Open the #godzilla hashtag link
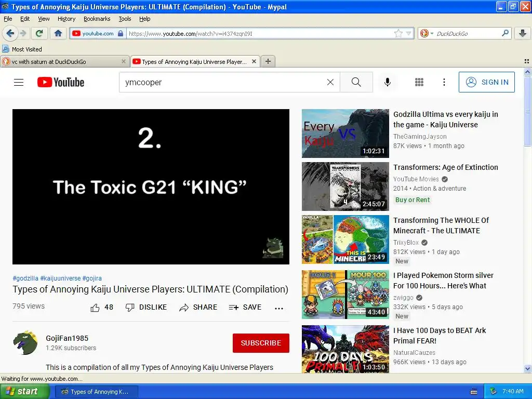 25,278
